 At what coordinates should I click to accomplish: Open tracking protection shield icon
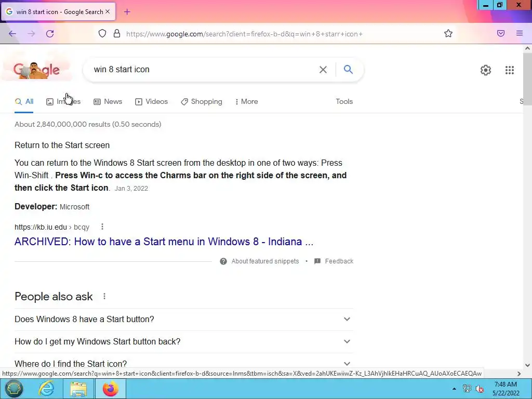coord(102,33)
